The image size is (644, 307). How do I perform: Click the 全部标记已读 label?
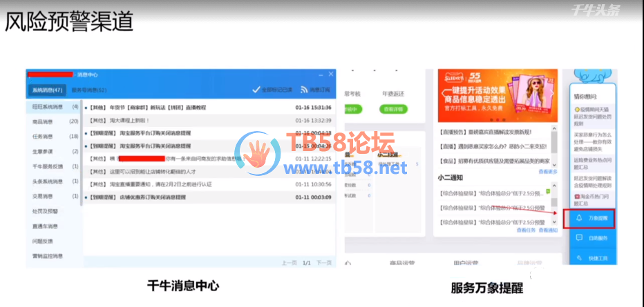277,90
